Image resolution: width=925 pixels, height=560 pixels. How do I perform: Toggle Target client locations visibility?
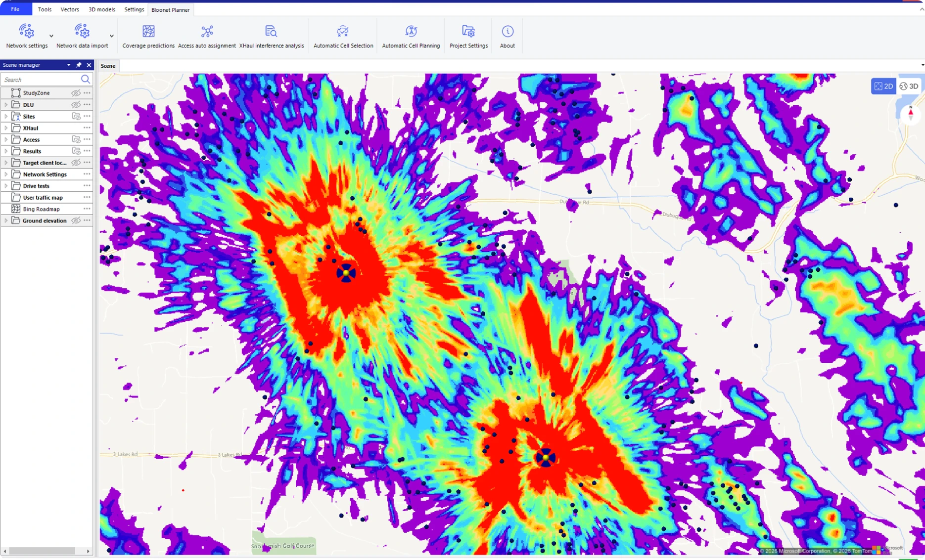[76, 163]
